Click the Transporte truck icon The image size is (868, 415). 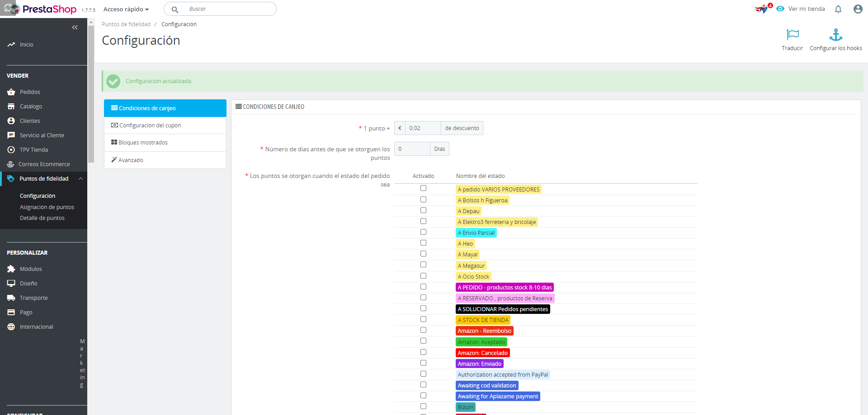point(11,298)
